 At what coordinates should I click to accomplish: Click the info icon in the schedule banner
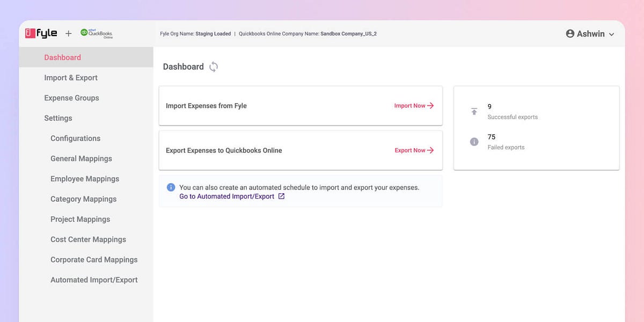pos(171,187)
